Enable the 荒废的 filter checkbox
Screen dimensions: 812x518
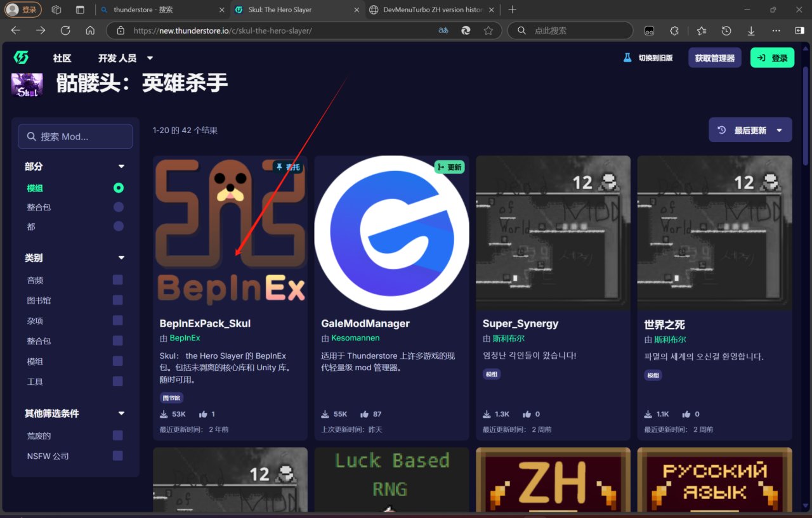pyautogui.click(x=117, y=435)
